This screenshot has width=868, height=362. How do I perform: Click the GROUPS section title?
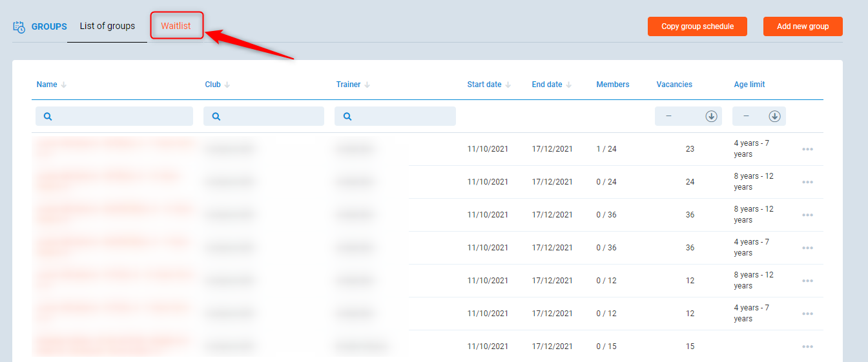click(x=49, y=27)
